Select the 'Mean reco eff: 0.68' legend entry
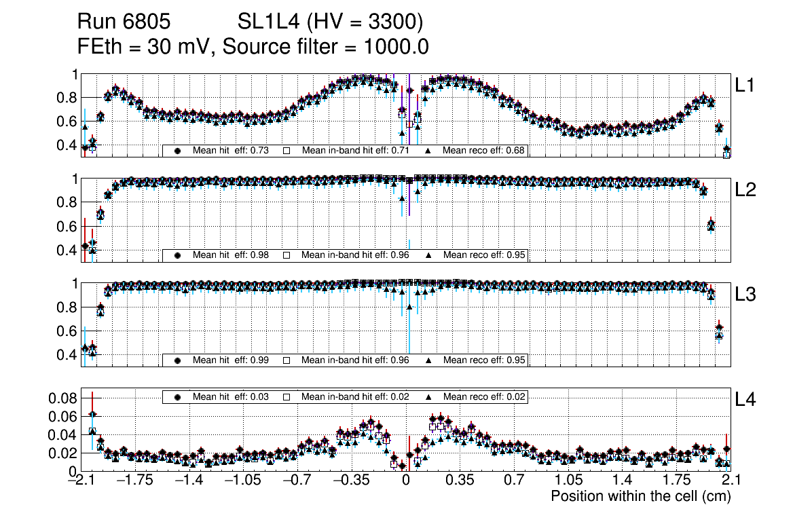This screenshot has height=524, width=812. pos(484,151)
